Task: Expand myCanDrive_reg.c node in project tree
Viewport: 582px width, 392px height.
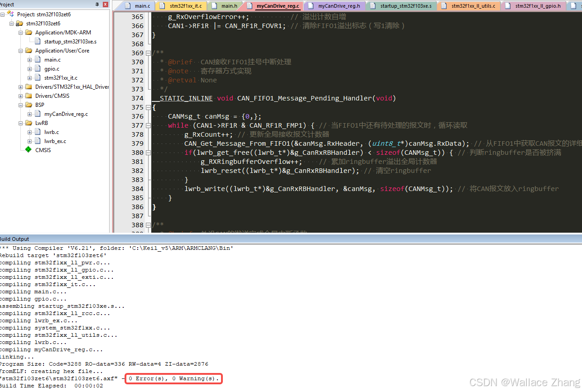Action: point(30,114)
